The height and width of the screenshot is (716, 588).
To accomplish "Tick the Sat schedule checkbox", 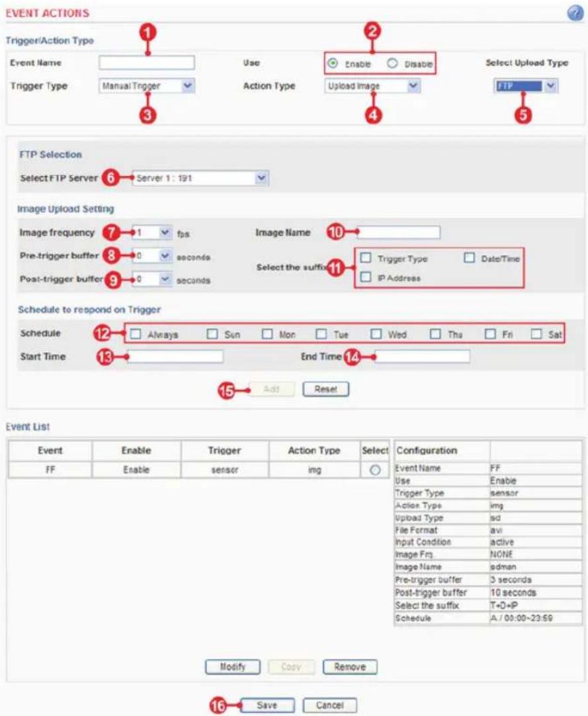I will (536, 334).
